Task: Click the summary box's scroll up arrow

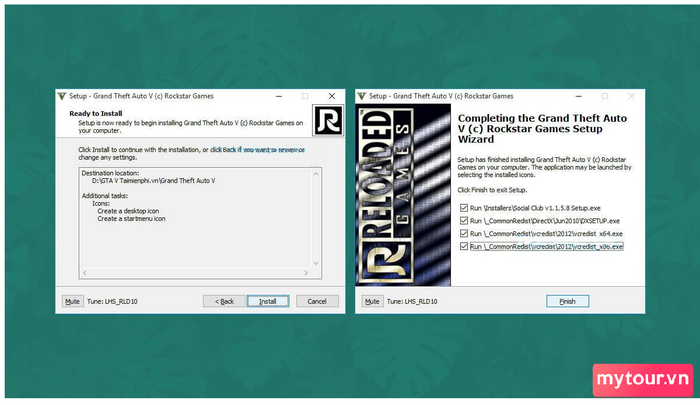Action: point(316,173)
